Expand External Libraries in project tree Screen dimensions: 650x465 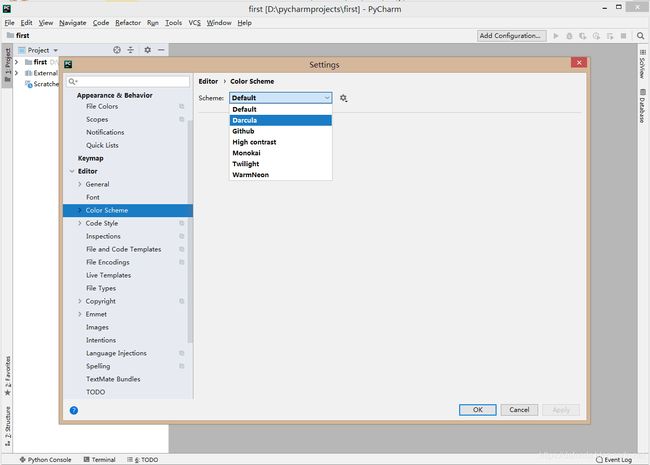17,73
